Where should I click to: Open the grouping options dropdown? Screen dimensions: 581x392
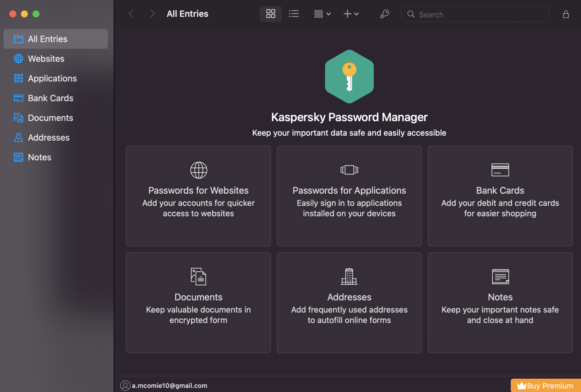(322, 14)
